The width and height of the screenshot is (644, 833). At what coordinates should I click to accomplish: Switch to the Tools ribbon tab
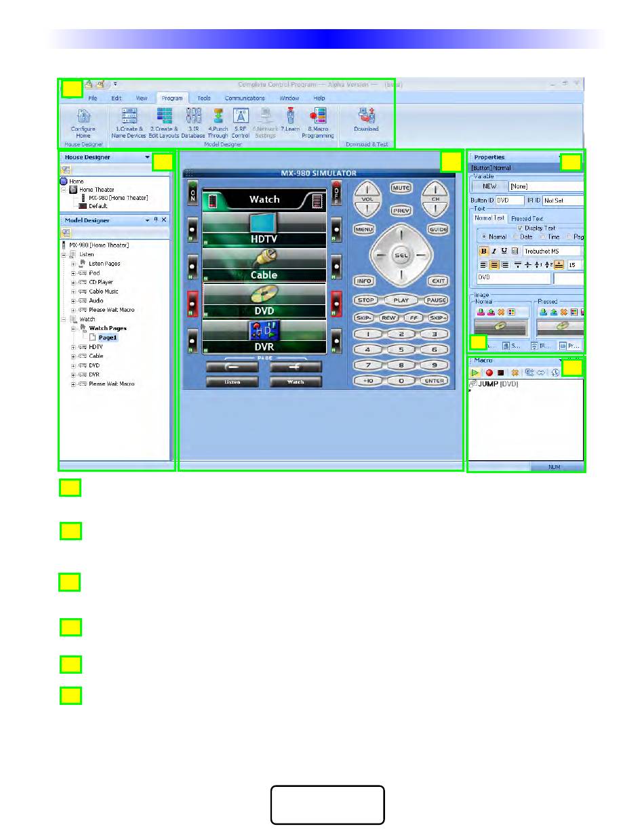click(x=204, y=98)
